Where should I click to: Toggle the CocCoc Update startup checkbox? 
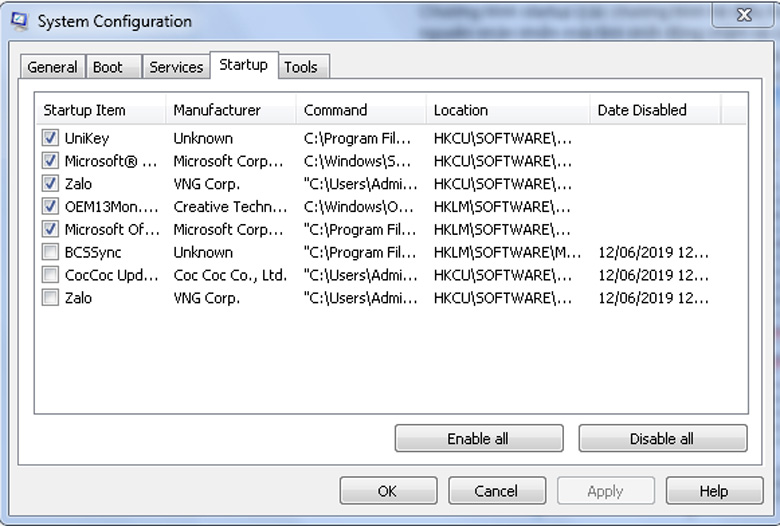coord(50,275)
